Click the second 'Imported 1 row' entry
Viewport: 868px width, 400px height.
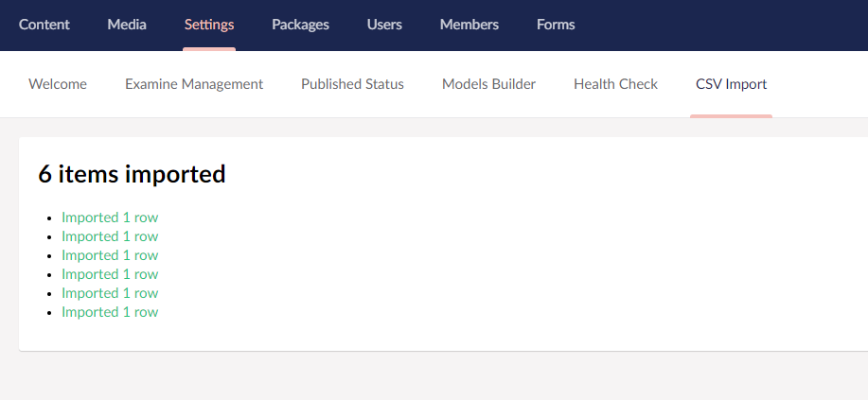110,236
